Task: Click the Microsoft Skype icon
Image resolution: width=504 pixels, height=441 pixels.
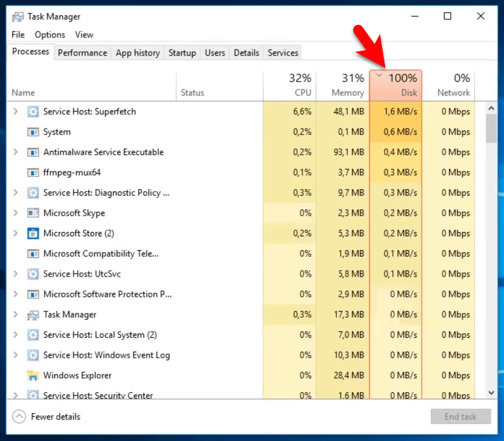Action: [33, 213]
